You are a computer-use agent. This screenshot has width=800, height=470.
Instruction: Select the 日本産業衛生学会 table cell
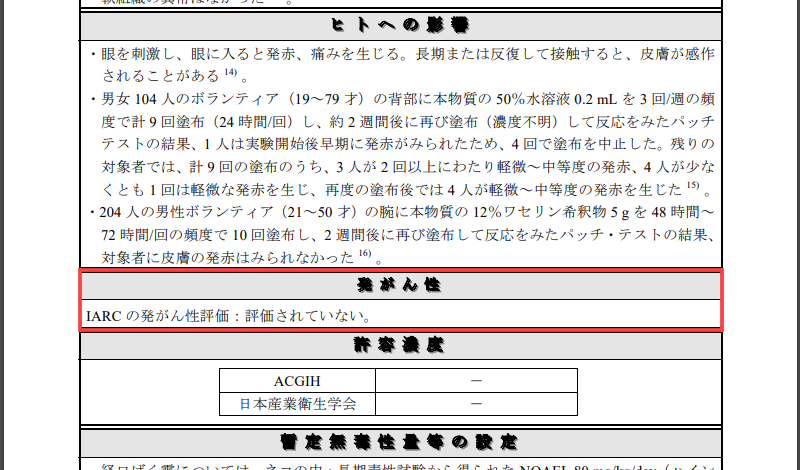297,404
